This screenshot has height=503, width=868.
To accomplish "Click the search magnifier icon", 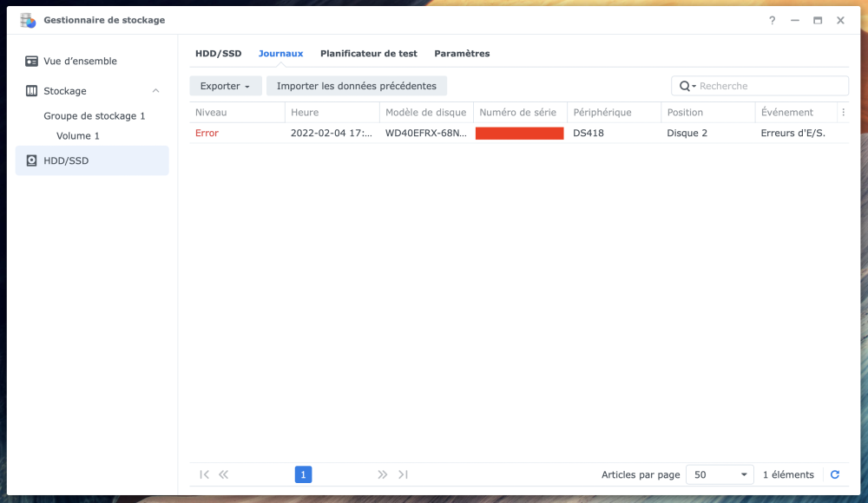I will click(685, 86).
